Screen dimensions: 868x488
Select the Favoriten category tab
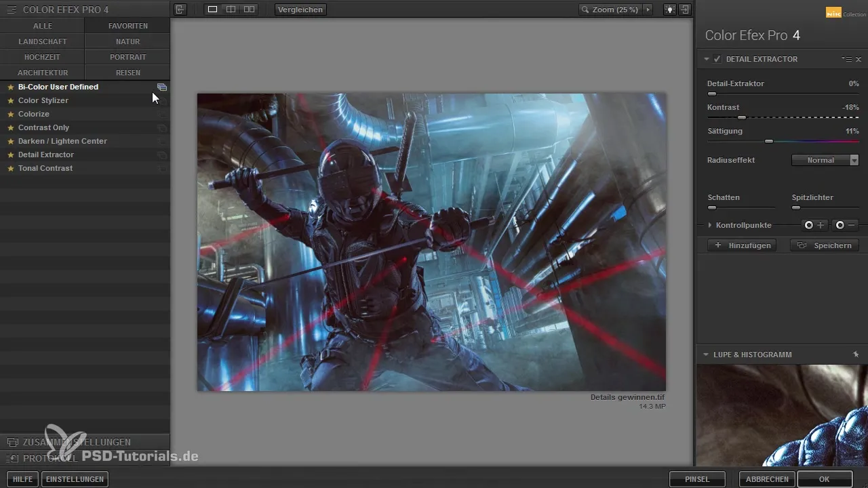pyautogui.click(x=127, y=26)
